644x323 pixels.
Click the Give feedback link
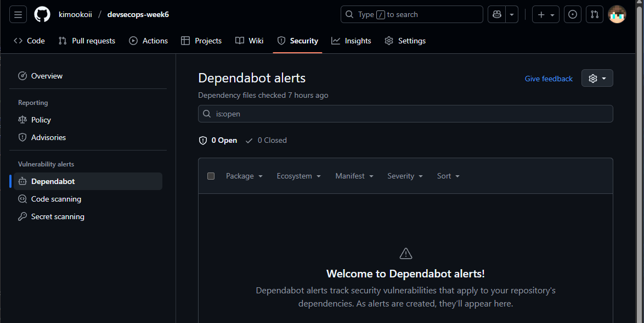point(549,79)
